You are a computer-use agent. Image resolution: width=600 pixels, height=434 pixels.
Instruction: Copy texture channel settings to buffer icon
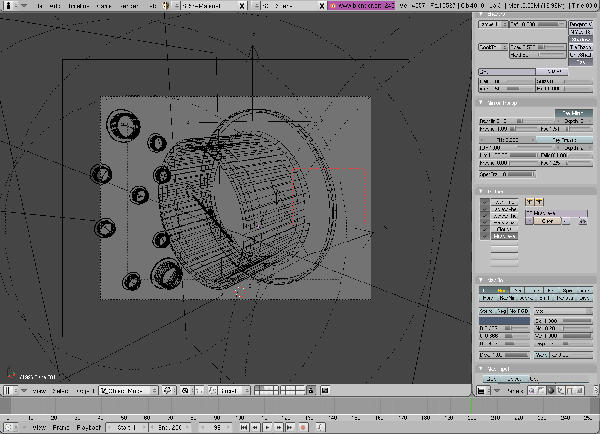(530, 202)
